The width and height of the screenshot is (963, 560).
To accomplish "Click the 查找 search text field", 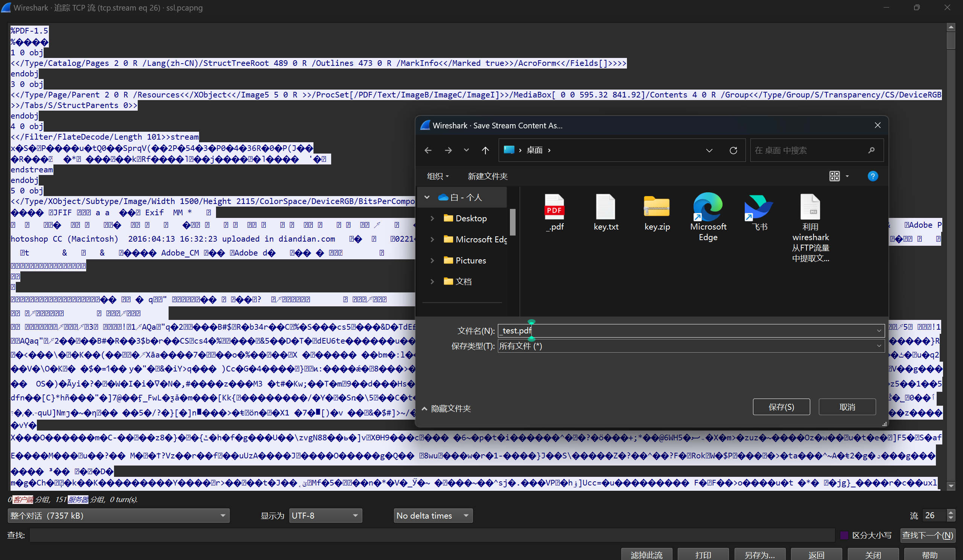I will [x=432, y=535].
